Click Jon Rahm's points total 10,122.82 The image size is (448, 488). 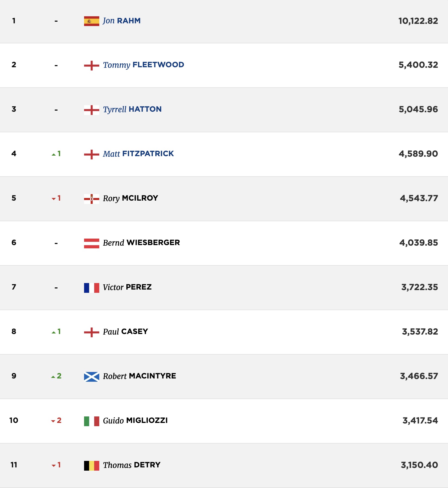418,21
